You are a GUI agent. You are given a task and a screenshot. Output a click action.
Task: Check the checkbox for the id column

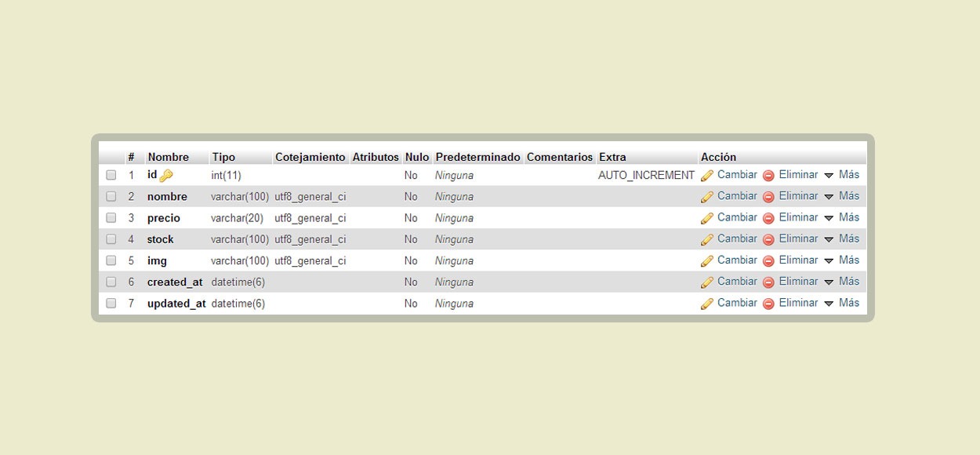(x=111, y=175)
